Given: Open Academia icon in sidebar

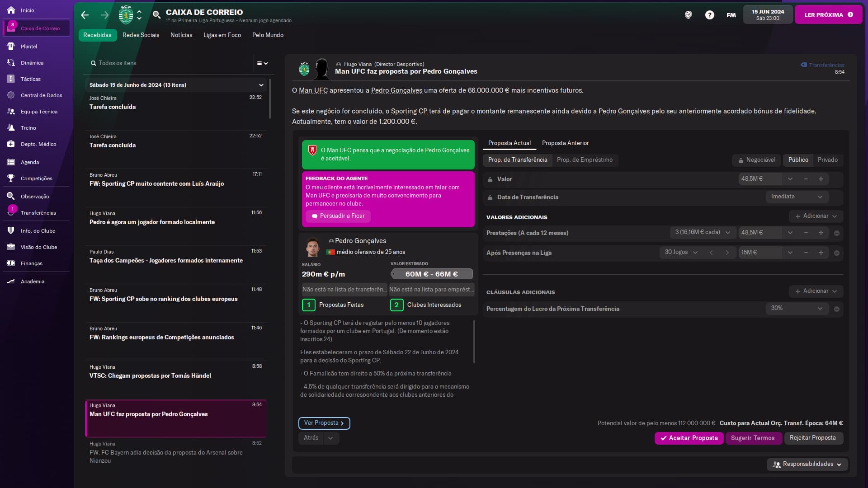Looking at the screenshot, I should [x=11, y=281].
